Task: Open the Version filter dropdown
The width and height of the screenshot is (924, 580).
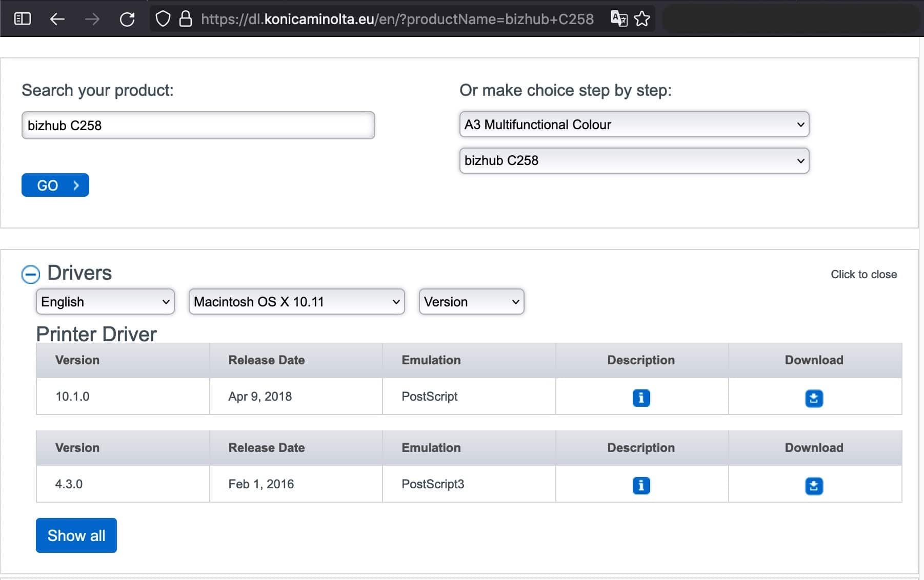Action: (471, 302)
